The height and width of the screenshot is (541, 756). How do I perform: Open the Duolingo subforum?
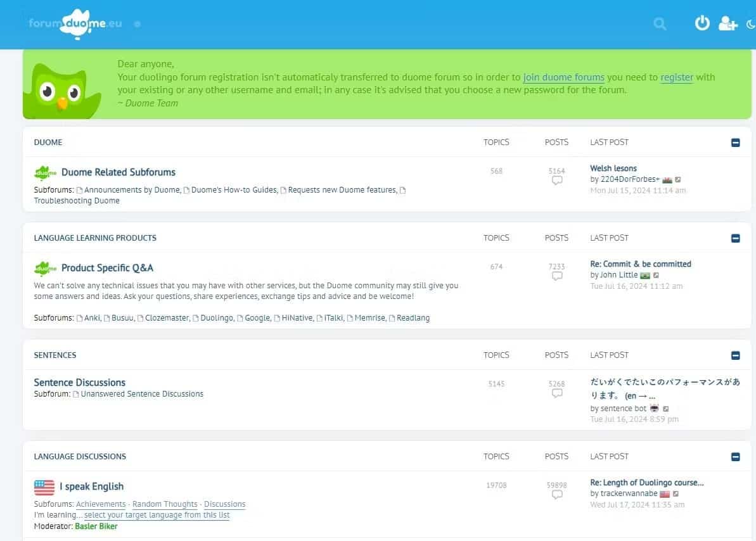(217, 317)
